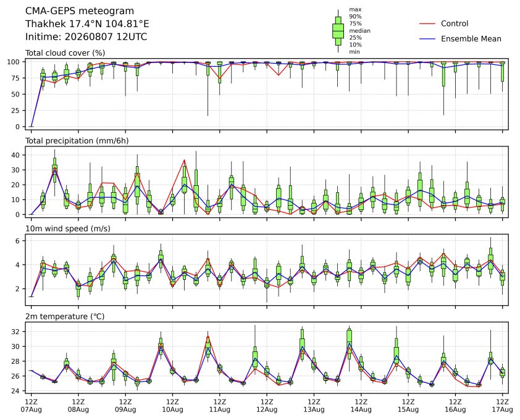Click the Thakhek 17.4°N 104.81°E location text
This screenshot has width=520, height=420.
click(87, 24)
